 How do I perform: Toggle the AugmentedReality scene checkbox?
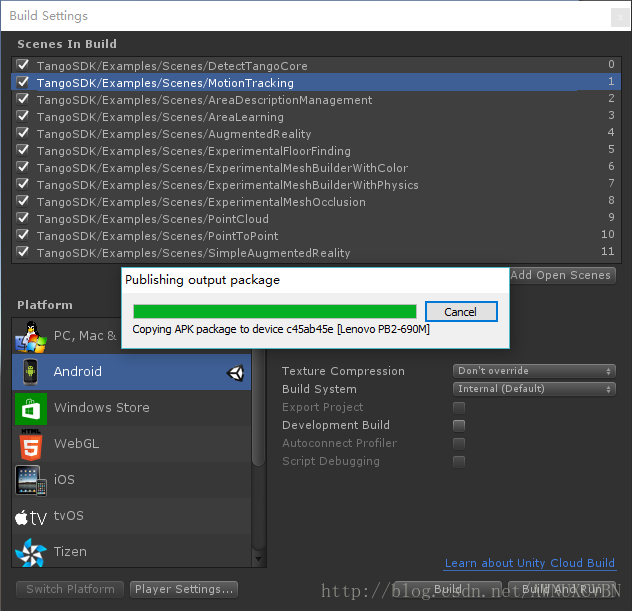23,133
